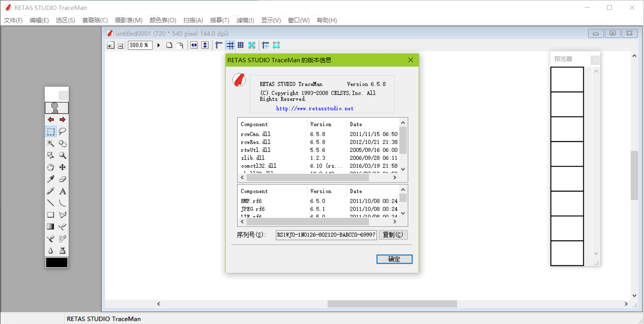Select the Eyedropper tool

[51, 179]
